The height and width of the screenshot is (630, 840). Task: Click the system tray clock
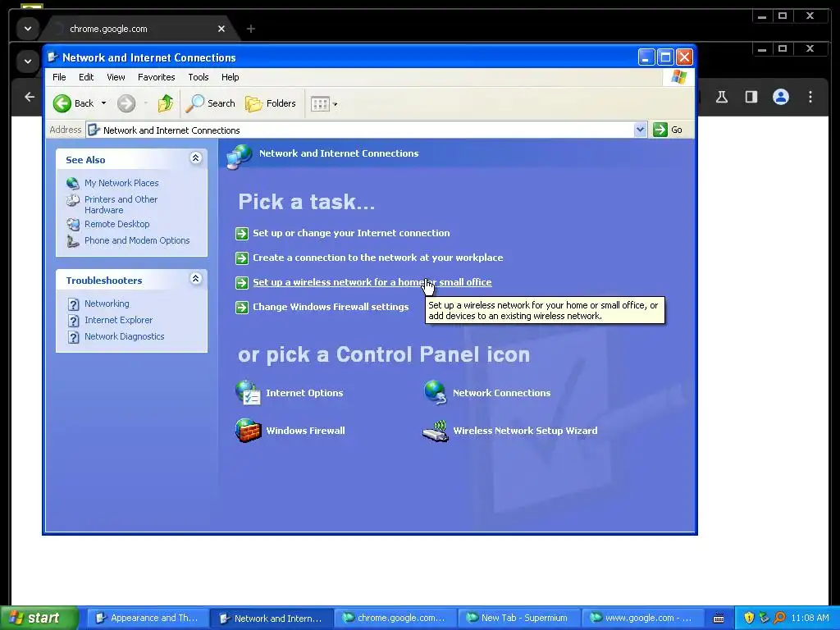(810, 618)
